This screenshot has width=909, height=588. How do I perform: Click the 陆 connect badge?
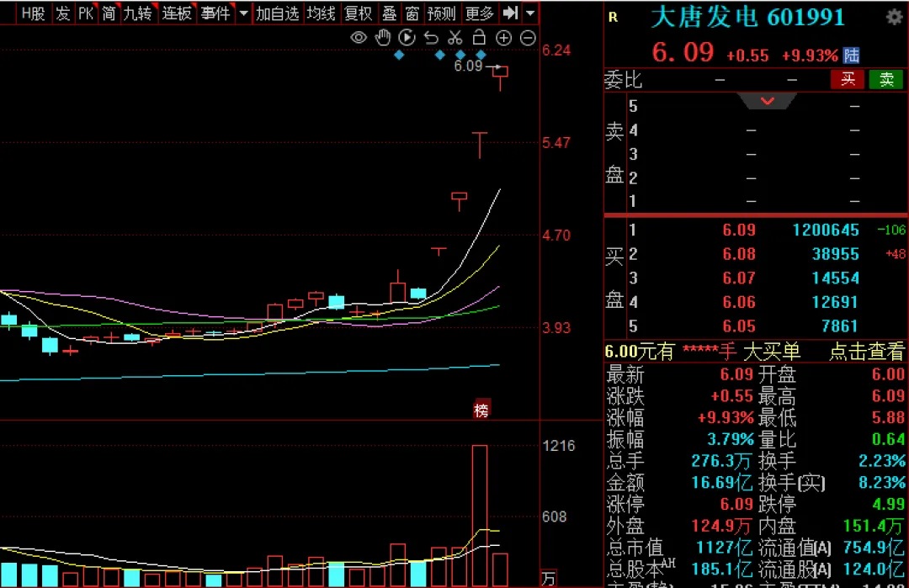(x=851, y=56)
